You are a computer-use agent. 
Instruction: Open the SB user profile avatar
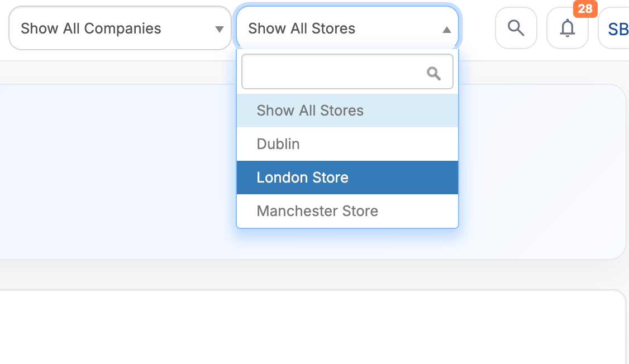click(x=617, y=28)
